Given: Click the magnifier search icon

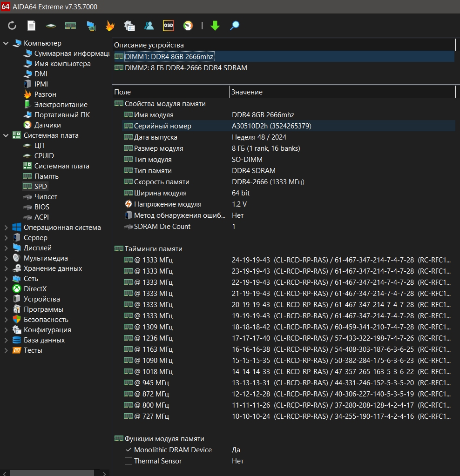Looking at the screenshot, I should click(235, 26).
